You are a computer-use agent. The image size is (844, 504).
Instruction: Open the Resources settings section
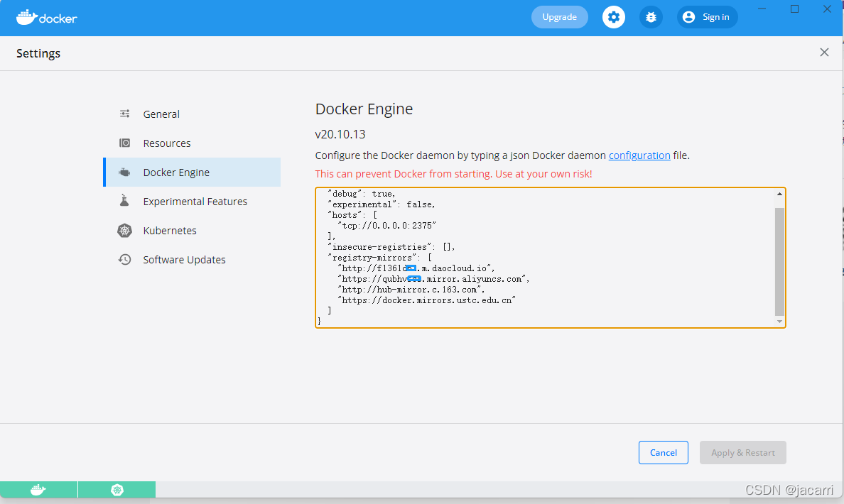pos(192,143)
